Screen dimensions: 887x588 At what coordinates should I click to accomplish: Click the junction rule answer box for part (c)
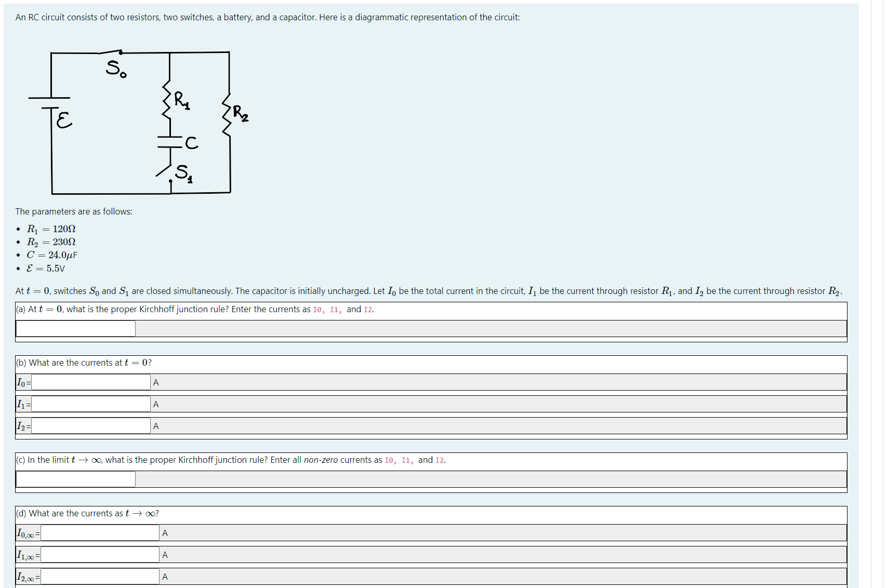(x=75, y=478)
